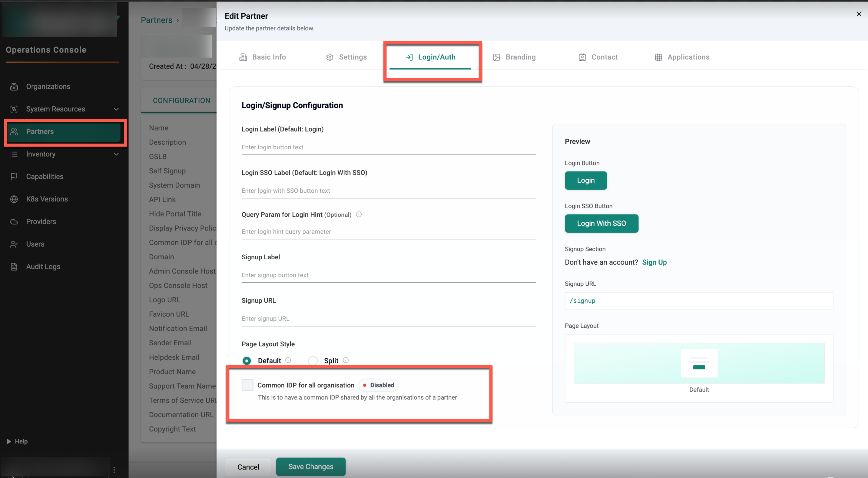Select the Default page layout radio button
This screenshot has height=478, width=868.
click(247, 361)
